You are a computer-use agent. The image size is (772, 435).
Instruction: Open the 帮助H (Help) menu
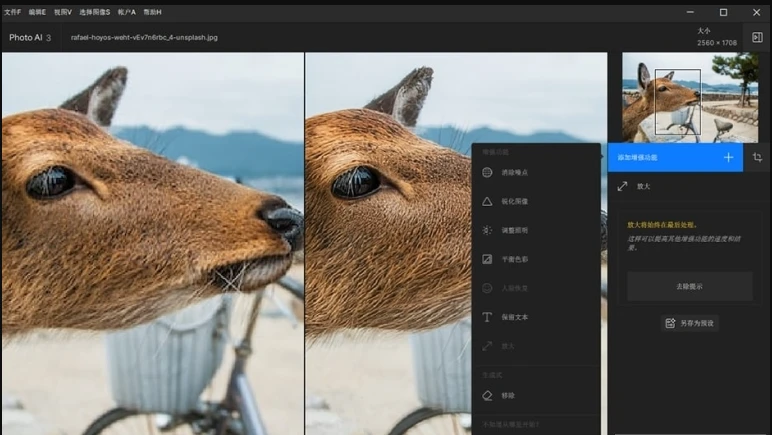click(152, 12)
